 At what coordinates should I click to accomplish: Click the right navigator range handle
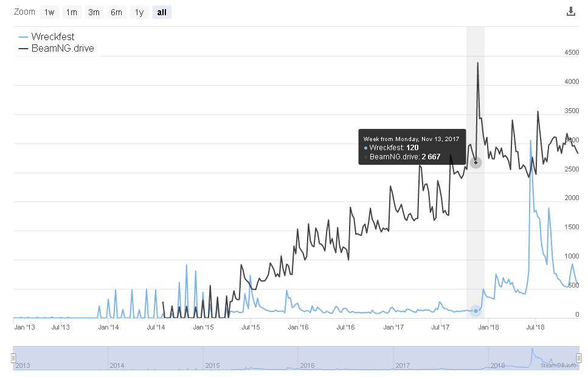pos(579,358)
